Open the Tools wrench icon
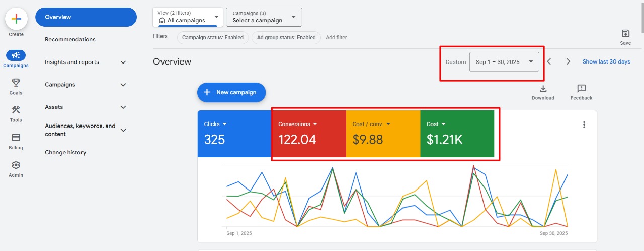The height and width of the screenshot is (251, 644). point(16,110)
